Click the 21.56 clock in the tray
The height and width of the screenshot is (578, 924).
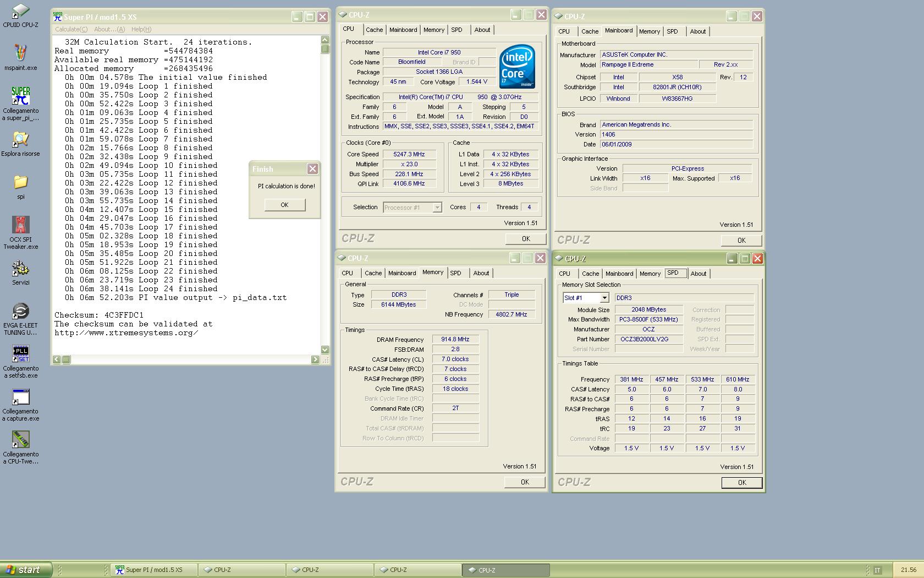909,570
